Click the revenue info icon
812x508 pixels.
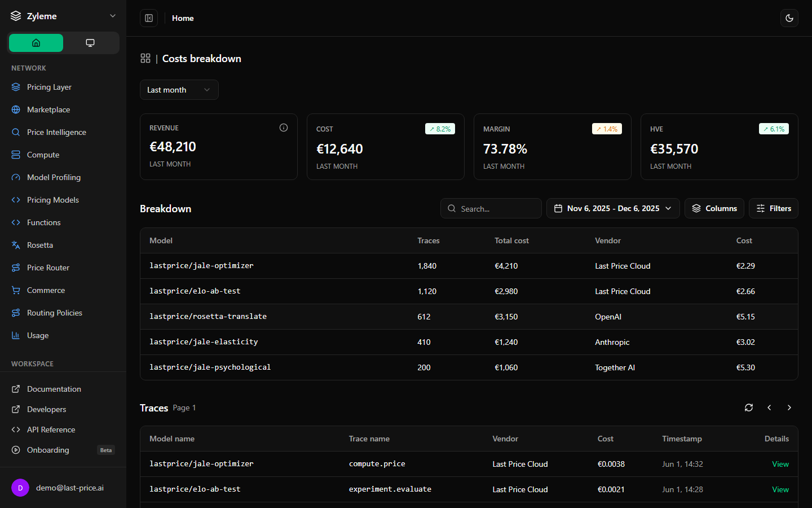tap(284, 128)
